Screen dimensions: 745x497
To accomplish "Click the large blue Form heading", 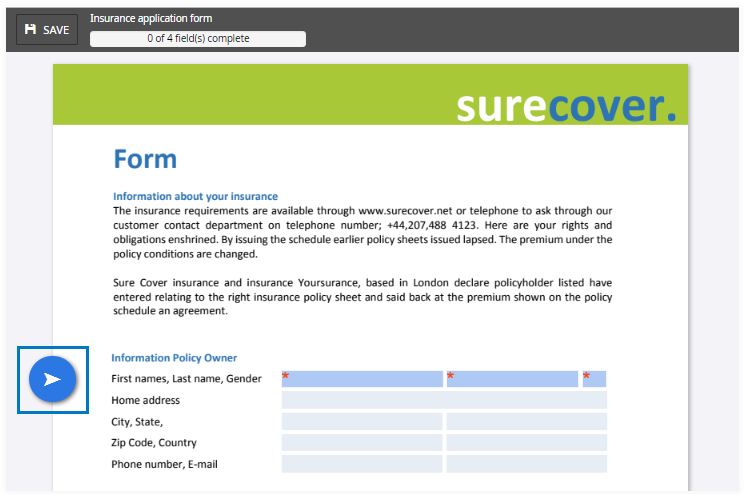I will click(x=145, y=159).
